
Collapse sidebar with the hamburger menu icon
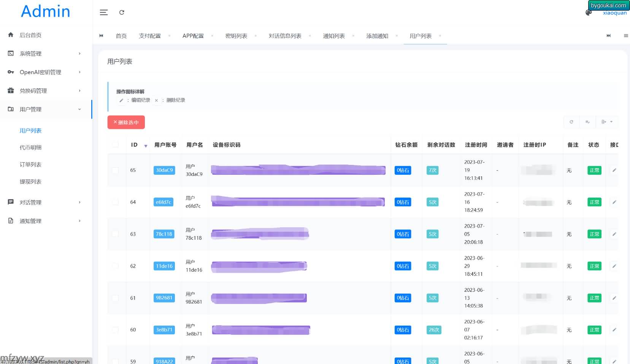(x=103, y=13)
